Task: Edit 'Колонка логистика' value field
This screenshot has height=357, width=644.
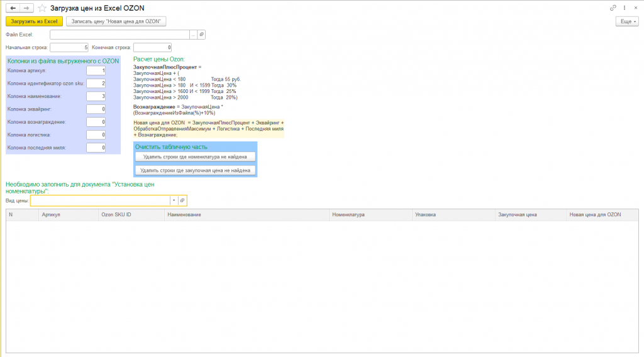Action: [x=96, y=135]
